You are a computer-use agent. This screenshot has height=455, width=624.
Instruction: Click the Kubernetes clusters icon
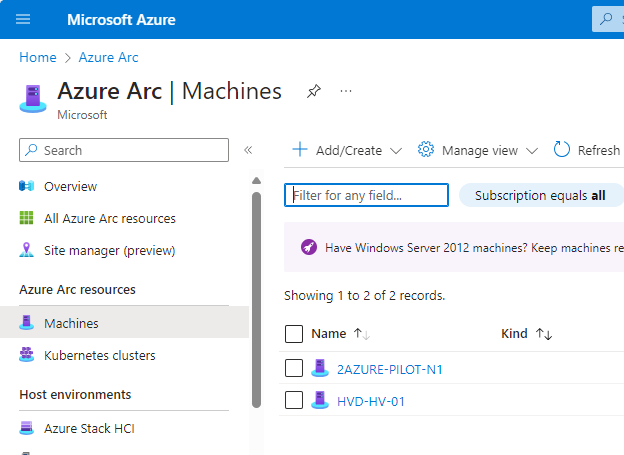coord(27,355)
